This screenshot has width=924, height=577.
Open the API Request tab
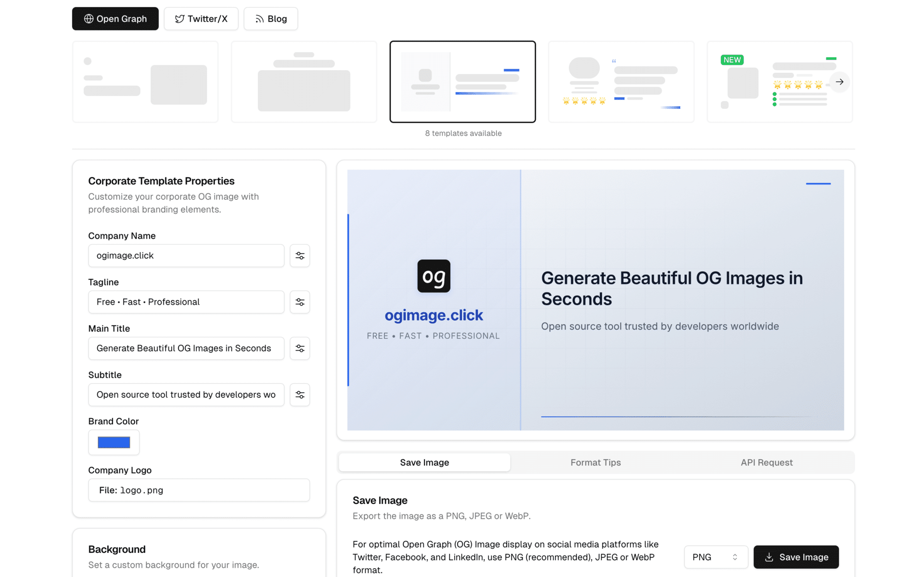766,462
